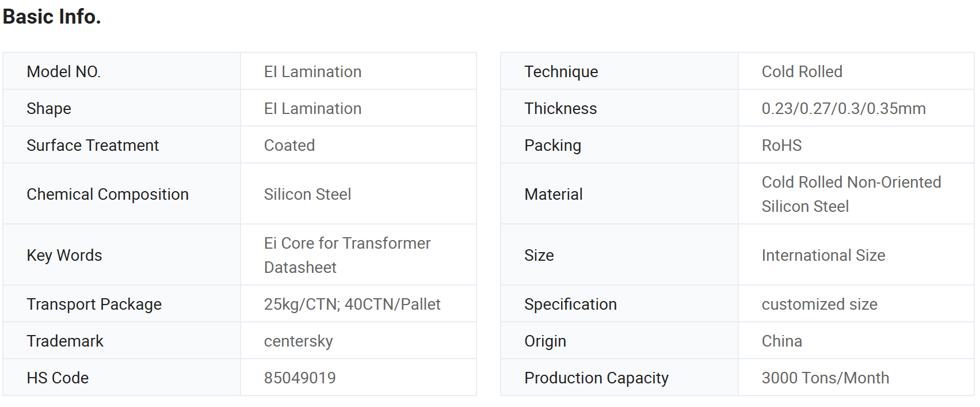Select the Coated value cell
The image size is (980, 407).
(359, 145)
